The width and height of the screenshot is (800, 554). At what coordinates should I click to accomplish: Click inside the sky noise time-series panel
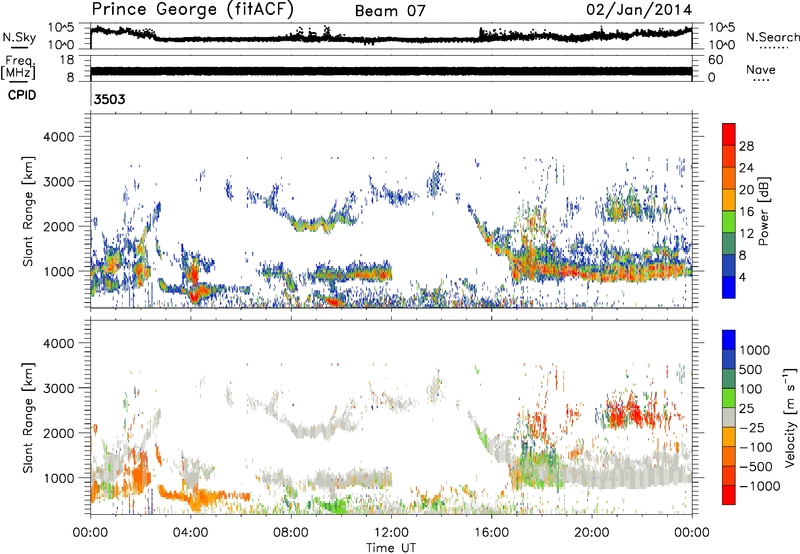(x=391, y=36)
